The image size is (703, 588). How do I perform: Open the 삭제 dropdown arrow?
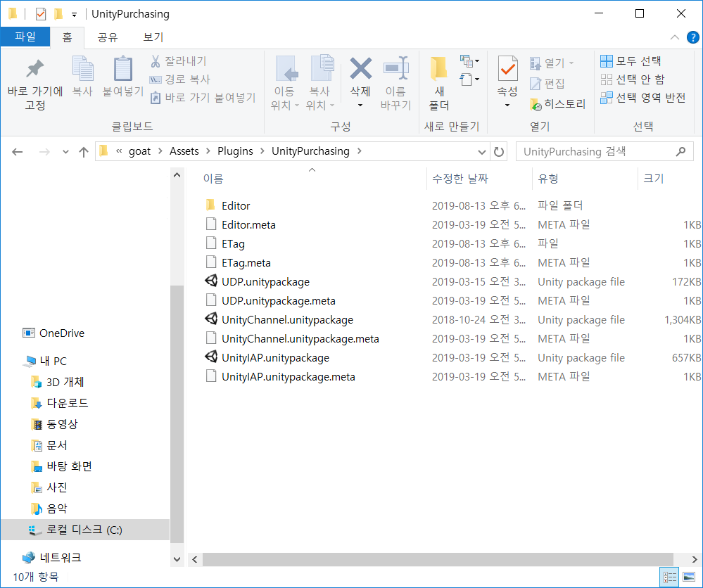[360, 106]
